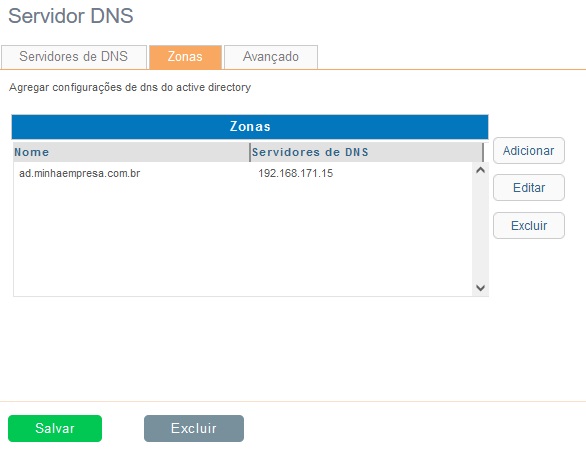This screenshot has height=452, width=586.
Task: Click the blue Zonas table title bar
Action: point(250,127)
